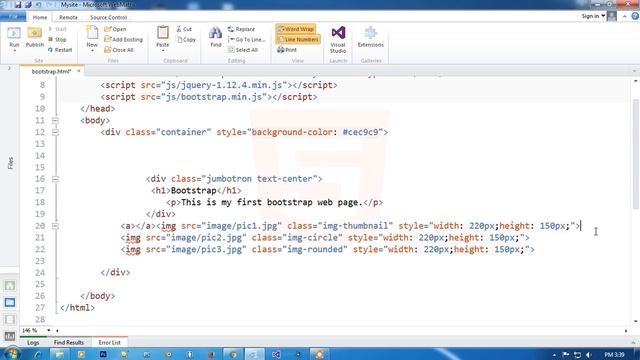This screenshot has height=360, width=640.
Task: Open WebMatrix Help icon
Action: pyautogui.click(x=635, y=16)
